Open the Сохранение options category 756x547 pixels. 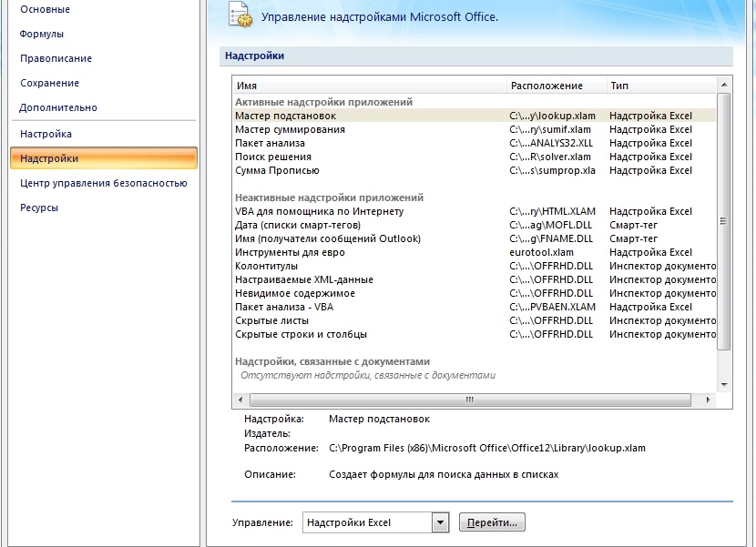click(x=50, y=83)
